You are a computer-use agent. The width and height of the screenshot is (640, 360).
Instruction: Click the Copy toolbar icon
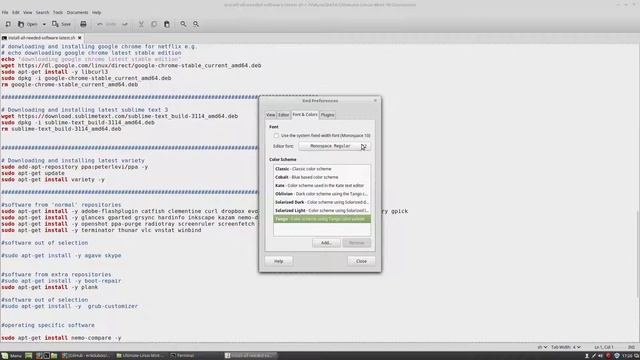pyautogui.click(x=154, y=24)
